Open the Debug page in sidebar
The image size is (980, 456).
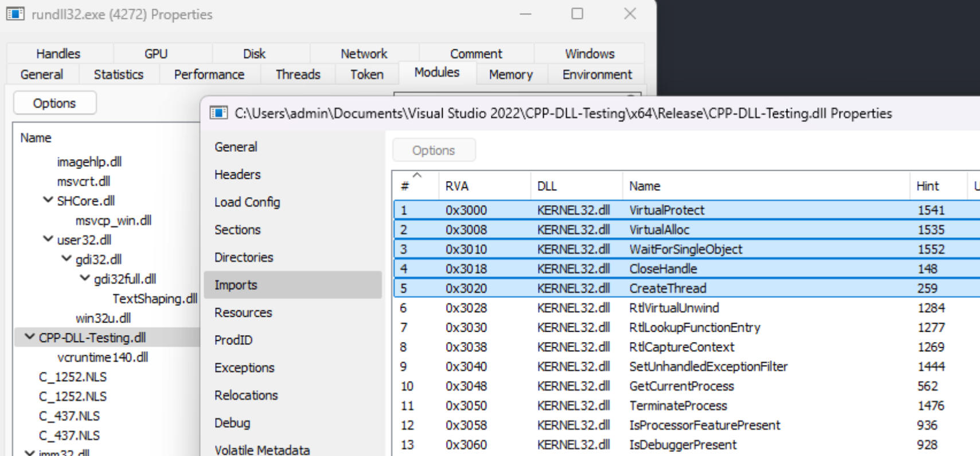pos(292,423)
